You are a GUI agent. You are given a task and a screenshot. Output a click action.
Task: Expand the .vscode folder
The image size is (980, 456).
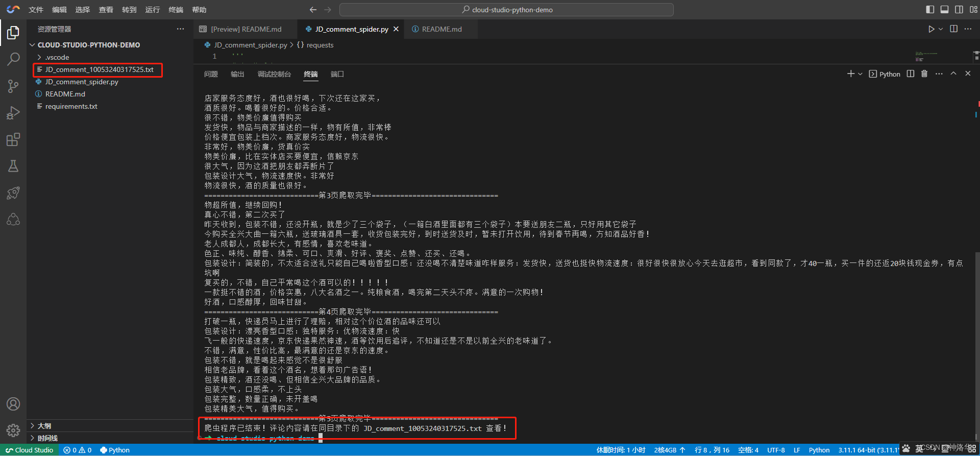(110, 57)
